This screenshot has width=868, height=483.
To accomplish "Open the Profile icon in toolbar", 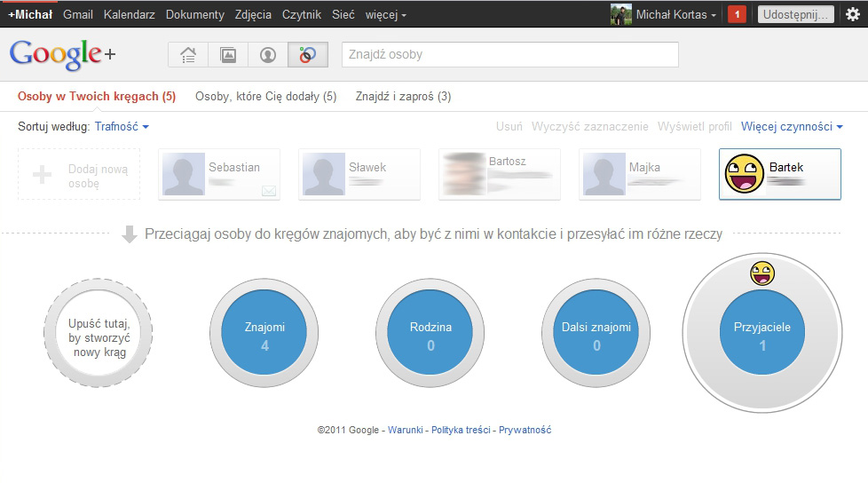I will 268,55.
